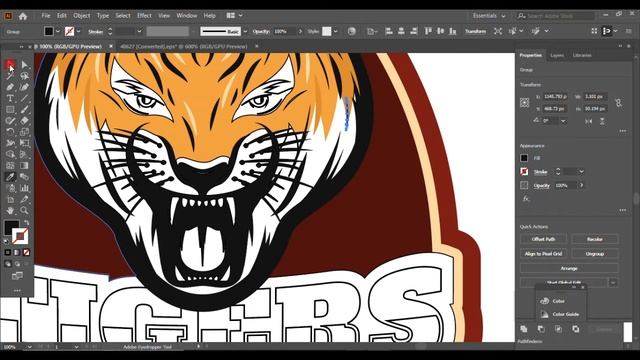Go to the Home screen icon

pyautogui.click(x=23, y=16)
